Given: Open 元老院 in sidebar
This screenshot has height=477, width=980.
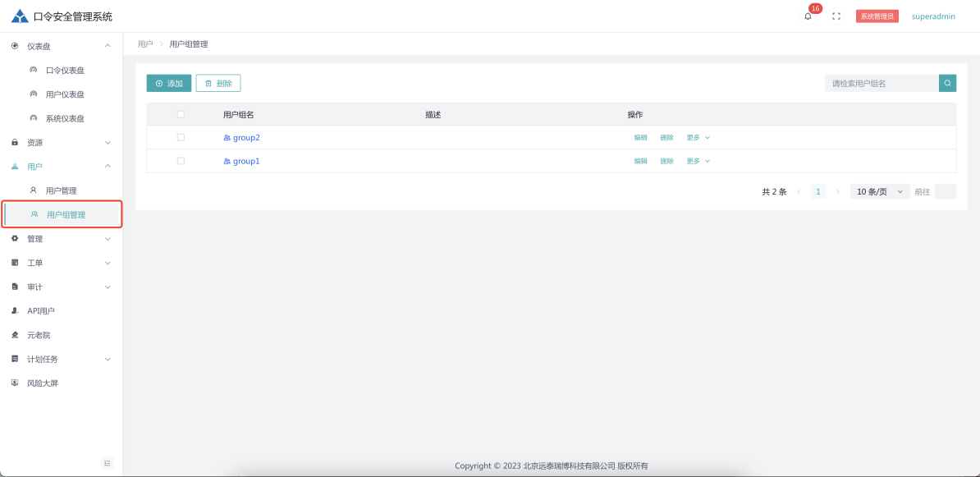Looking at the screenshot, I should pyautogui.click(x=39, y=335).
